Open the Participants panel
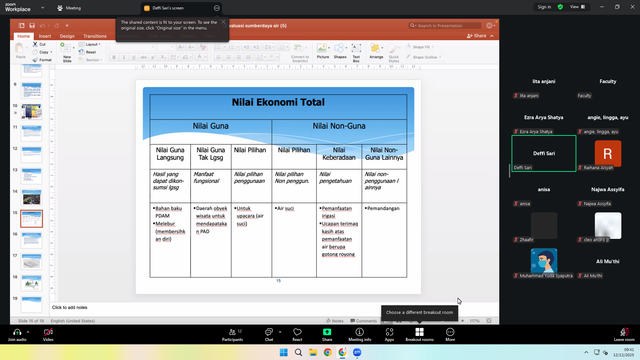The height and width of the screenshot is (360, 640). 233,334
